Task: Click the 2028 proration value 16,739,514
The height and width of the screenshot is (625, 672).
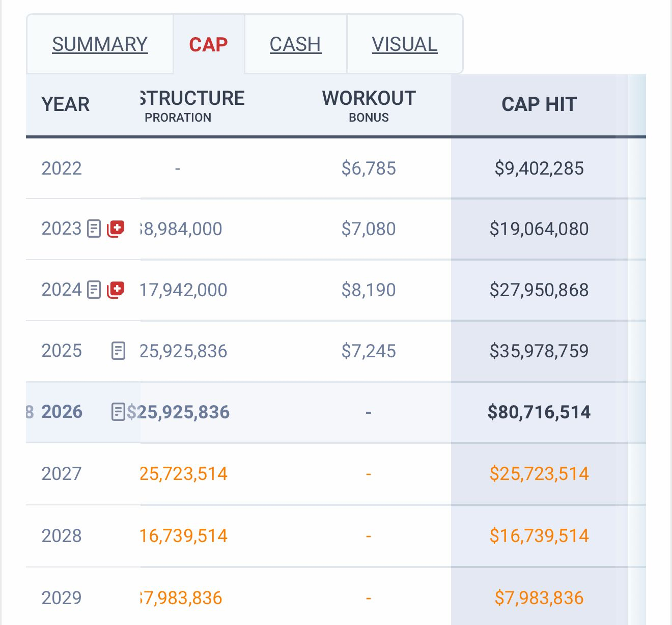Action: click(183, 536)
